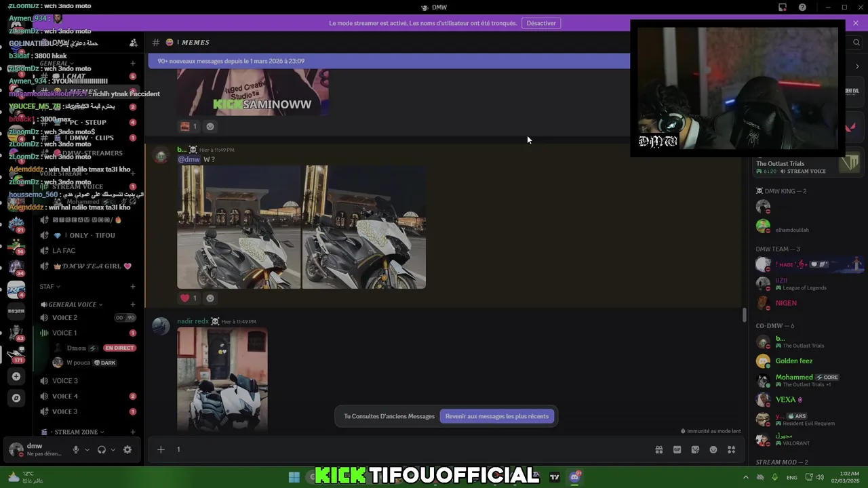
Task: Open headphone output options arrow
Action: click(x=113, y=449)
